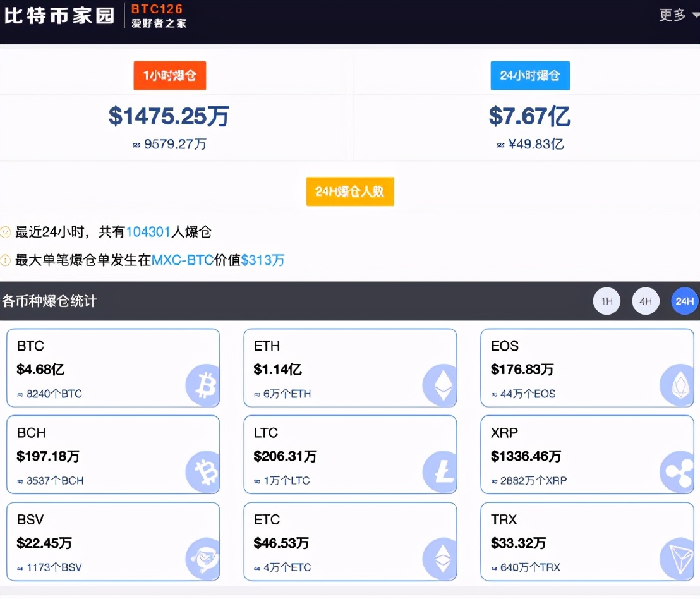700x599 pixels.
Task: Open the TRX $33.32万 card
Action: 587,542
